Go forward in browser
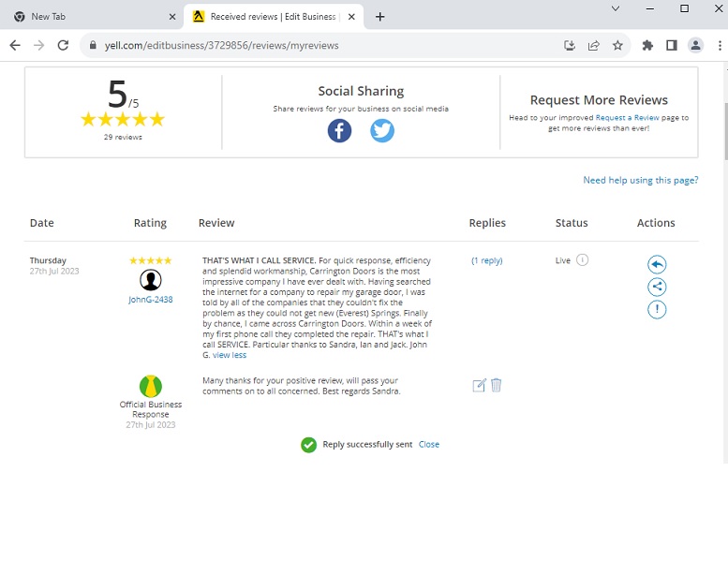The width and height of the screenshot is (728, 576). 39,45
